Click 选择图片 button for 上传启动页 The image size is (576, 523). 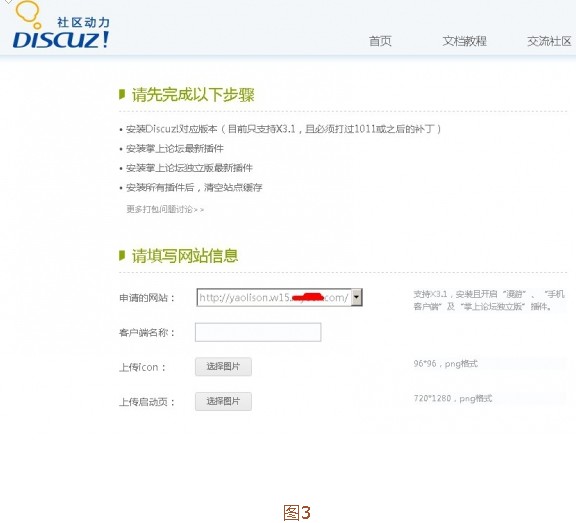tap(223, 401)
